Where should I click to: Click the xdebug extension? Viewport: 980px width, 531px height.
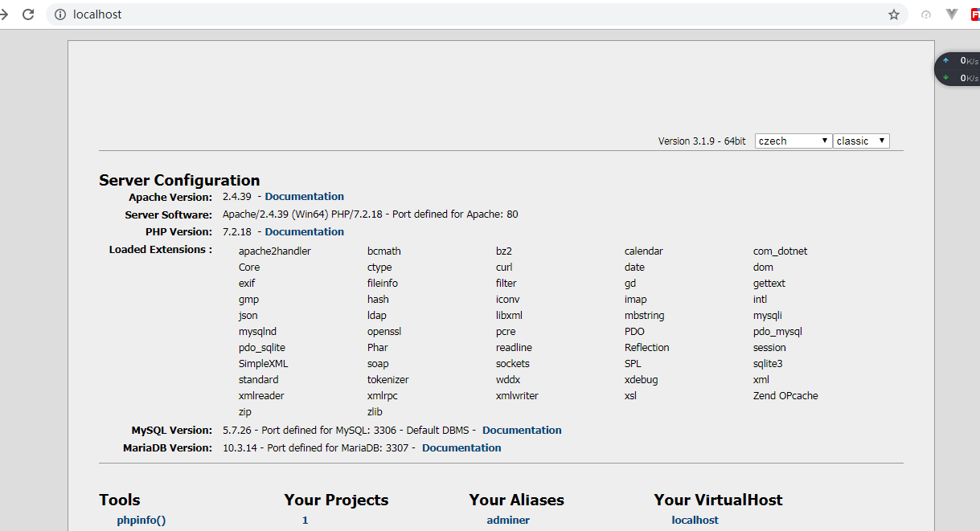pos(642,380)
